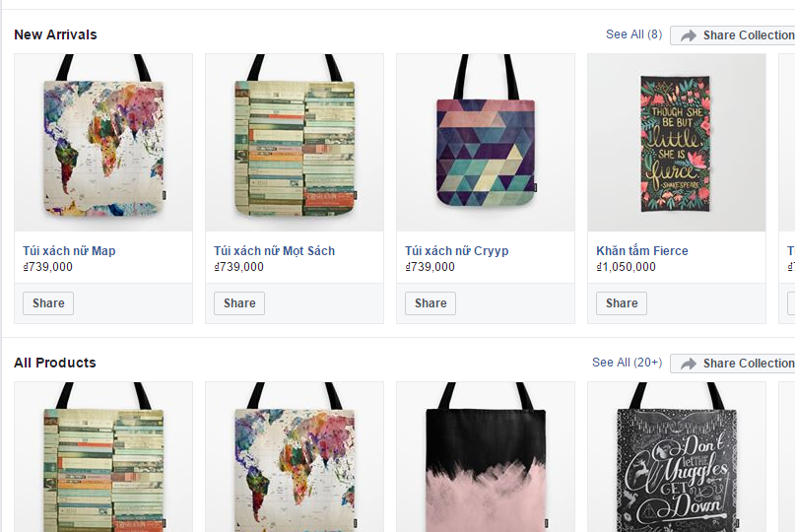
Task: Open See All (8) new arrivals
Action: coord(633,34)
